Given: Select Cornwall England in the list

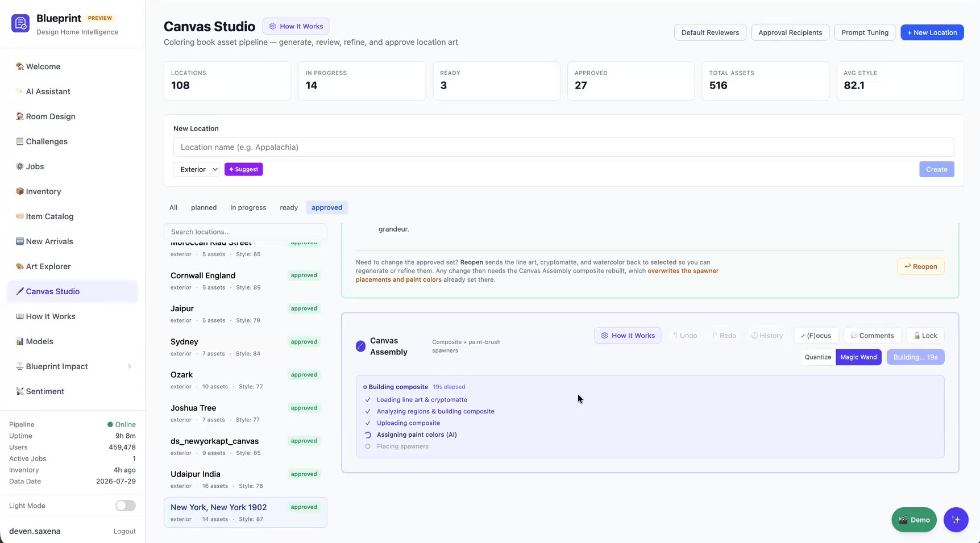Looking at the screenshot, I should pos(245,281).
